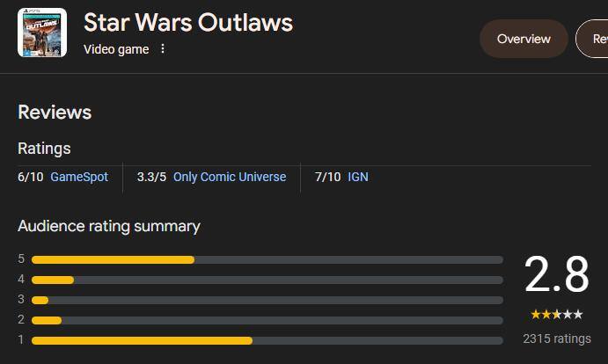Select the 4-star audience rating bar
Viewport: 608px width, 364px height.
coord(267,280)
